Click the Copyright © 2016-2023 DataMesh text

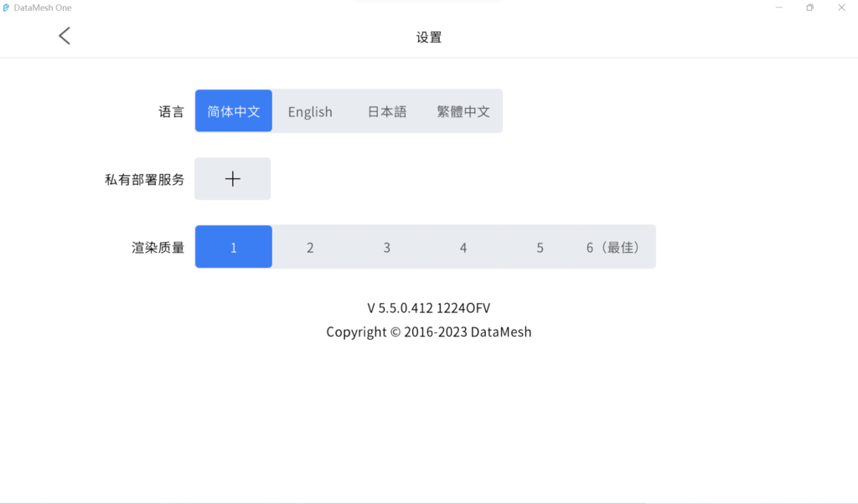429,332
